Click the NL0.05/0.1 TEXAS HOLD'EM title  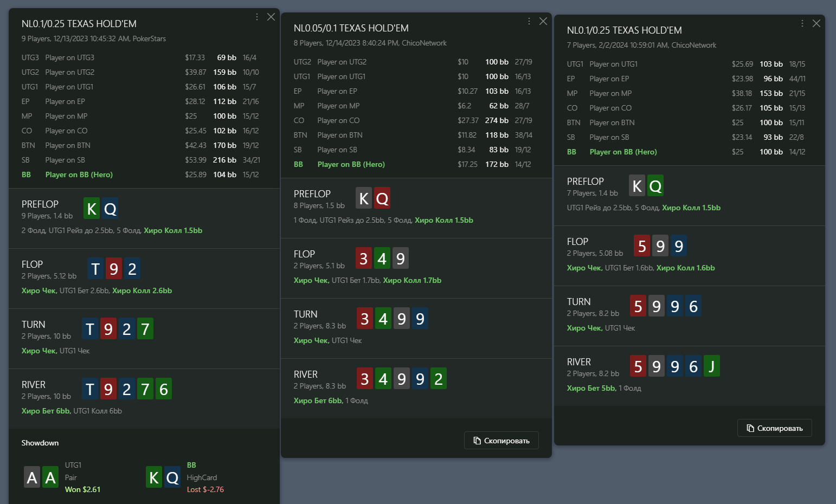click(x=351, y=28)
